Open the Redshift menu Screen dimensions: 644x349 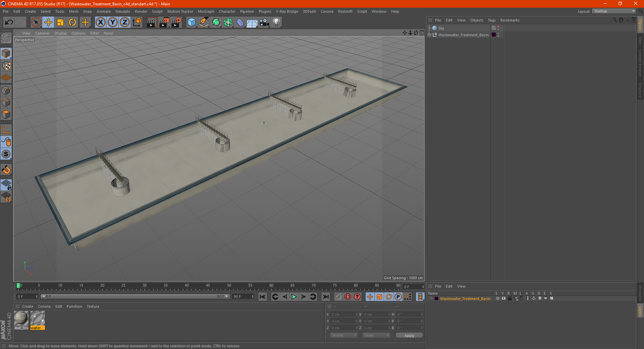pyautogui.click(x=345, y=11)
